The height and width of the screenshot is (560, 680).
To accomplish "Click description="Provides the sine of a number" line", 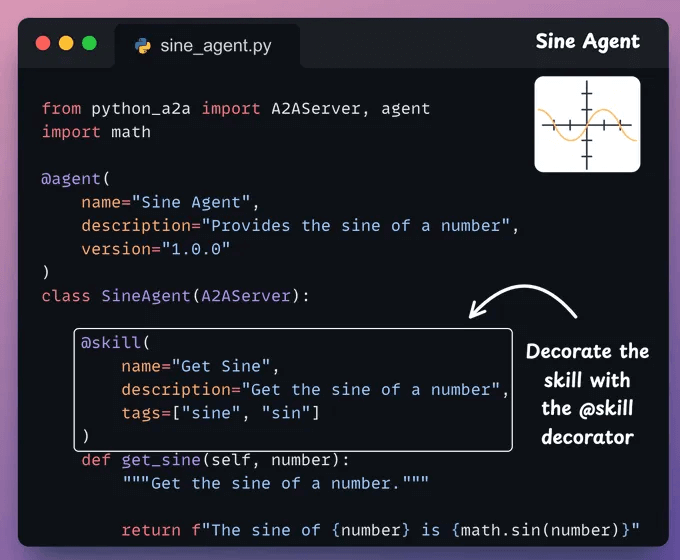I will [300, 226].
